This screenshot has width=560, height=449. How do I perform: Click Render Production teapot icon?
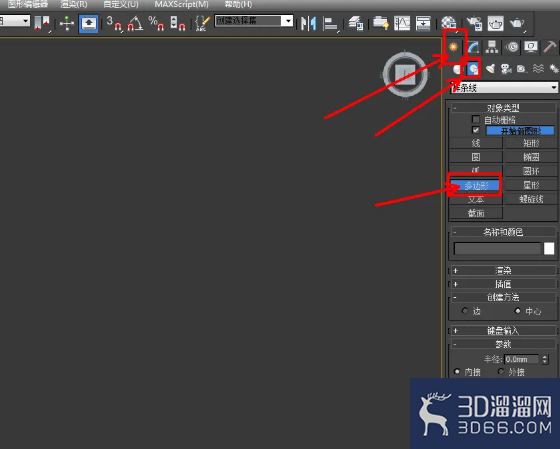tap(517, 24)
